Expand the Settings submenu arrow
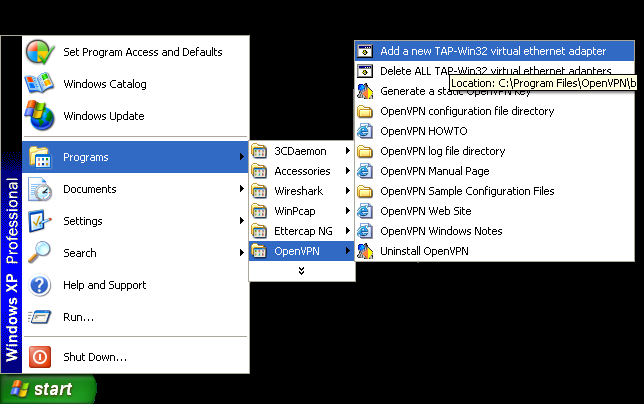Screen dimensions: 644x404 coord(242,221)
